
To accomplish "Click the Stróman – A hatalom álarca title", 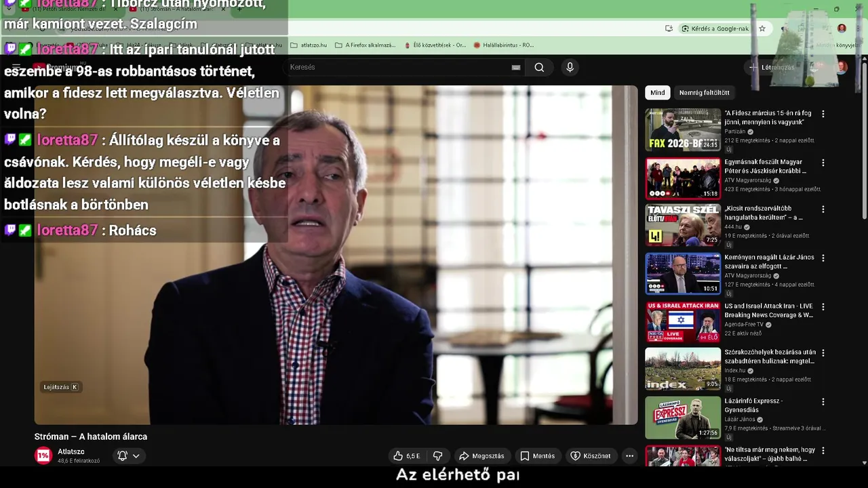I will click(91, 437).
